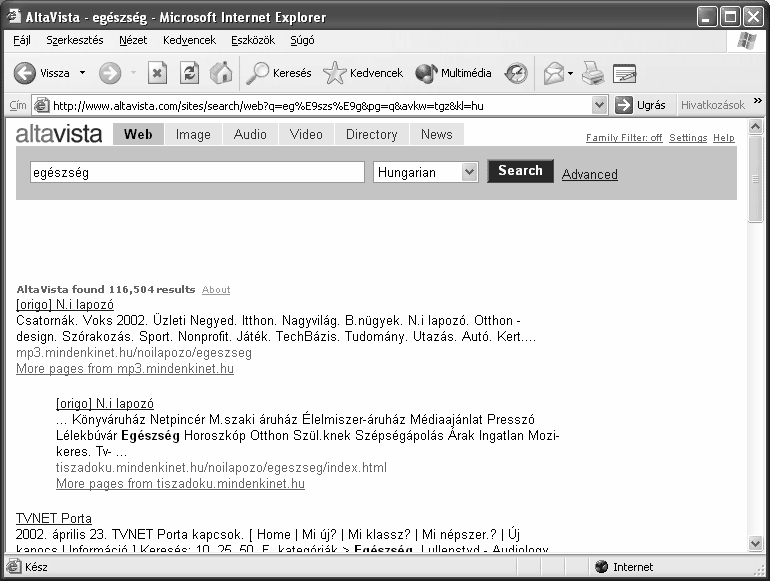770x581 pixels.
Task: Open the address bar URL dropdown
Action: (x=599, y=105)
